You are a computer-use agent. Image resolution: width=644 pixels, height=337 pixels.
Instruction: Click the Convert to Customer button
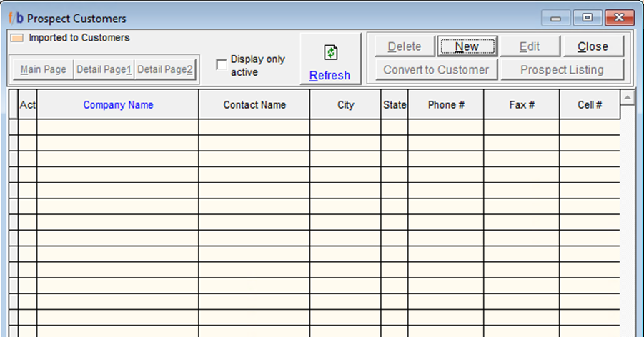click(x=436, y=70)
